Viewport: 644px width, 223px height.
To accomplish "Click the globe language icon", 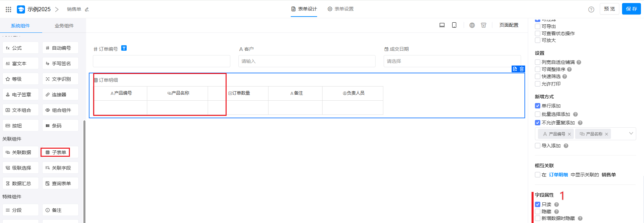I will [x=472, y=25].
